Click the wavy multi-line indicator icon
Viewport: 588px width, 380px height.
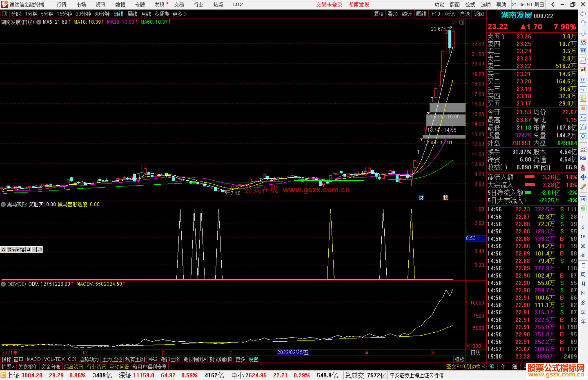(x=583, y=149)
